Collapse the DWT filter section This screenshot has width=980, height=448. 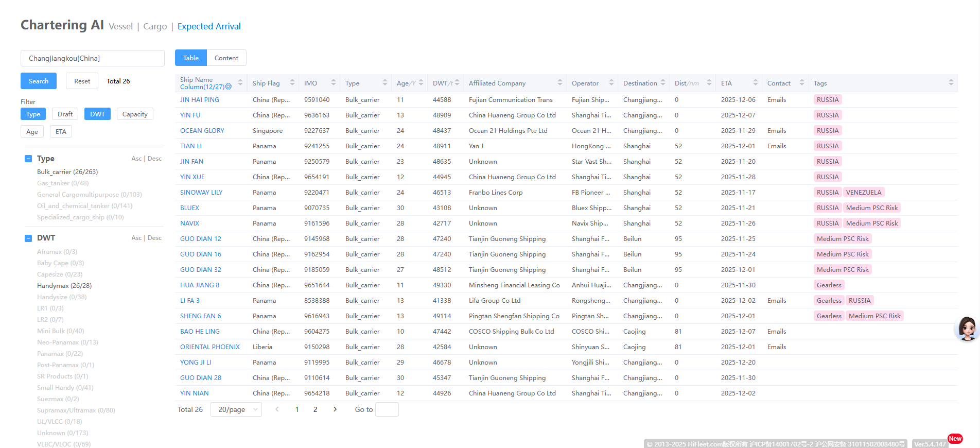tap(28, 238)
